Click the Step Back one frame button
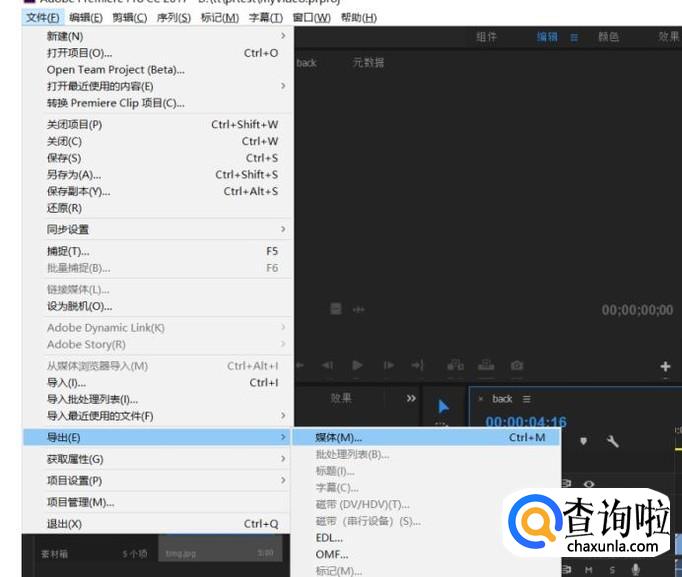682x577 pixels. pos(328,365)
